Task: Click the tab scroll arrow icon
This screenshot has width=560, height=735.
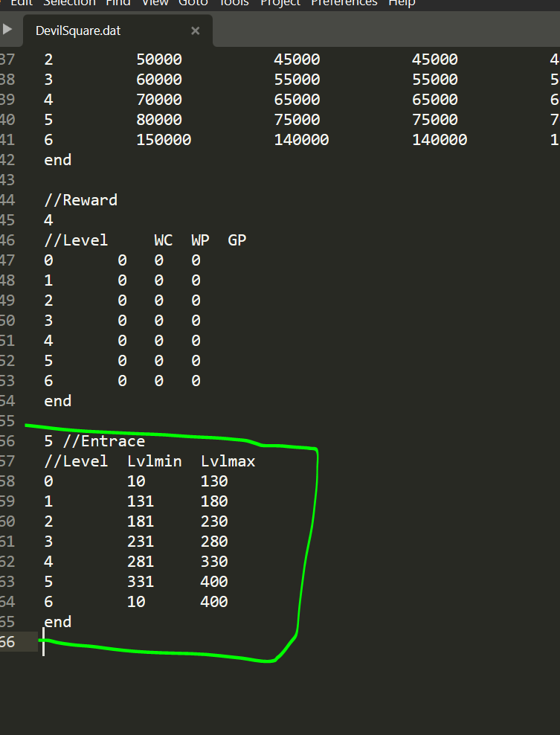Action: [x=7, y=30]
